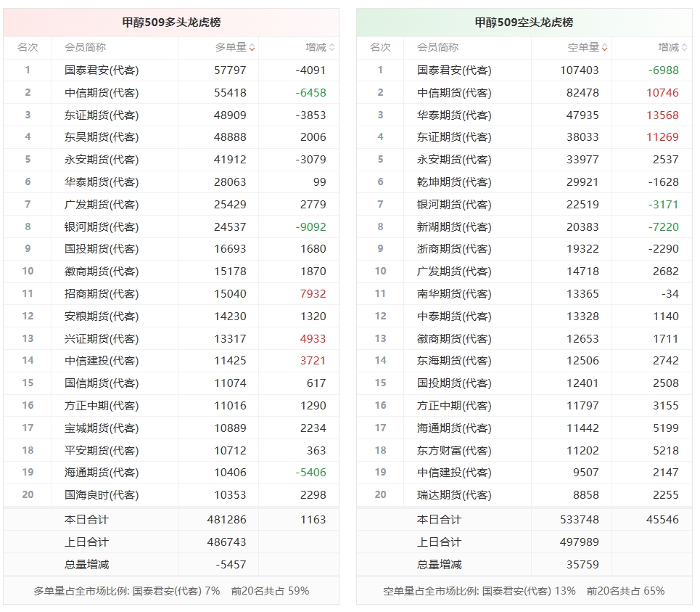Click green change value -6458

pos(310,92)
